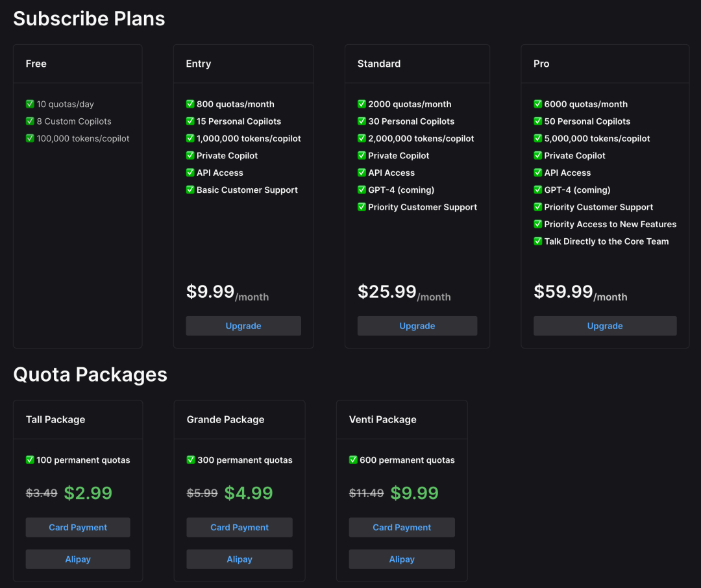Click check icon beside 600 permanent quotas
The image size is (701, 588).
click(353, 460)
